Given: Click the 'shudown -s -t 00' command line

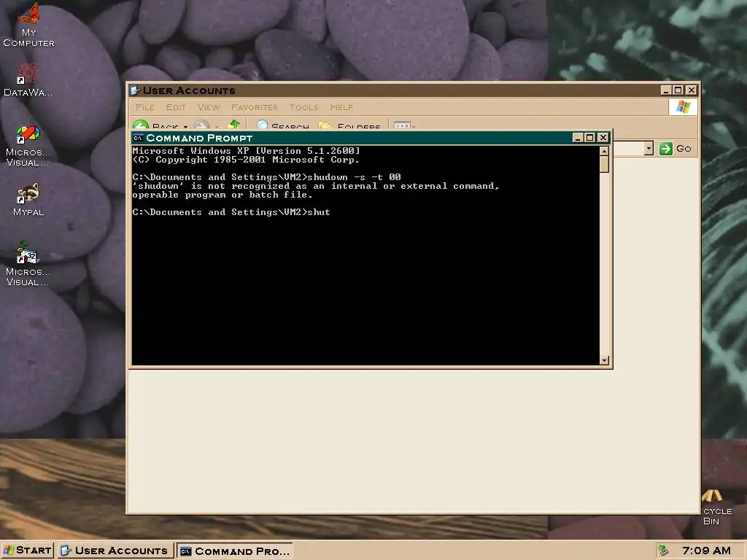Looking at the screenshot, I should (x=266, y=177).
